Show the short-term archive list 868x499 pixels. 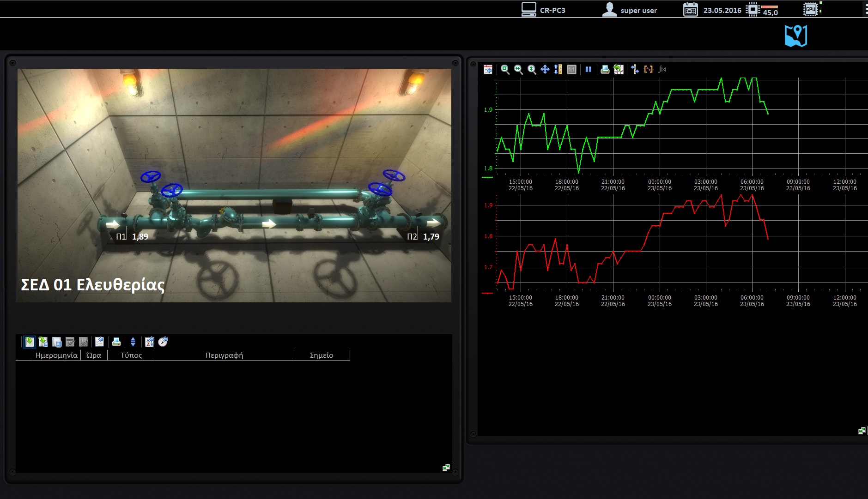point(43,342)
